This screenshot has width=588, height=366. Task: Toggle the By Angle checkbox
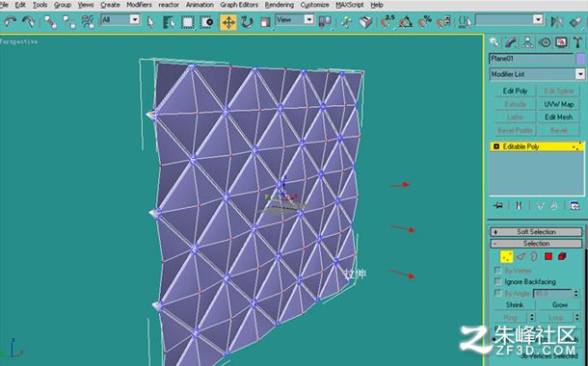click(x=498, y=293)
